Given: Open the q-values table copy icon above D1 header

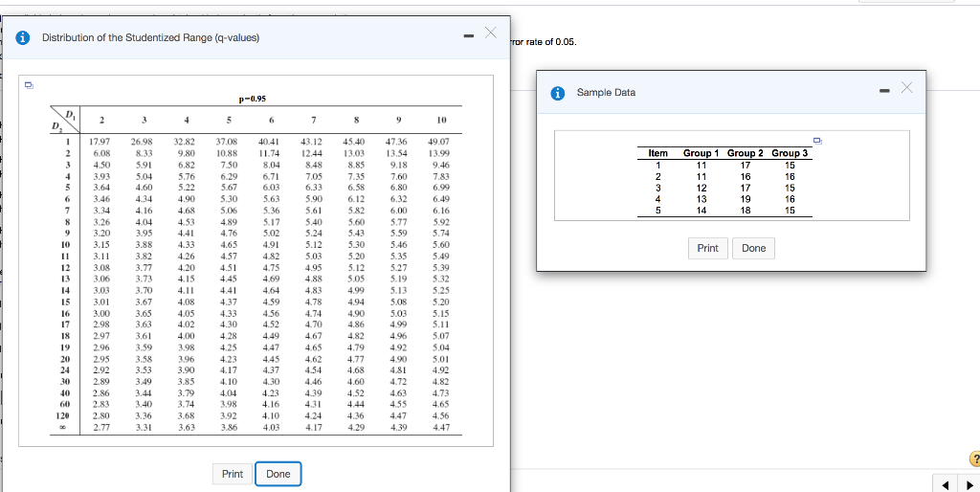Looking at the screenshot, I should pos(29,84).
